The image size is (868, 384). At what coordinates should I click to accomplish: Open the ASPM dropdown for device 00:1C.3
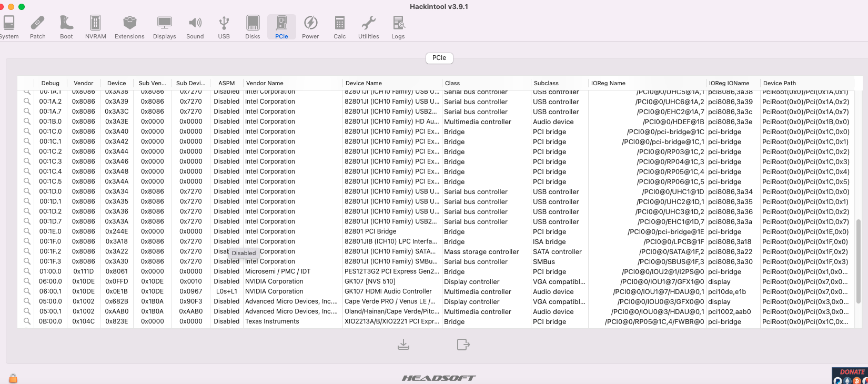pos(227,161)
